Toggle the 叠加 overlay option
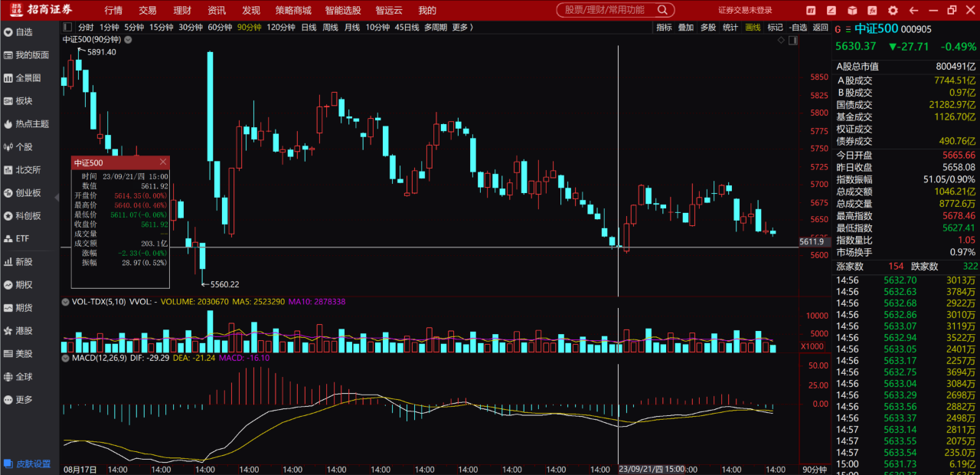Viewport: 980px width, 475px height. 685,27
